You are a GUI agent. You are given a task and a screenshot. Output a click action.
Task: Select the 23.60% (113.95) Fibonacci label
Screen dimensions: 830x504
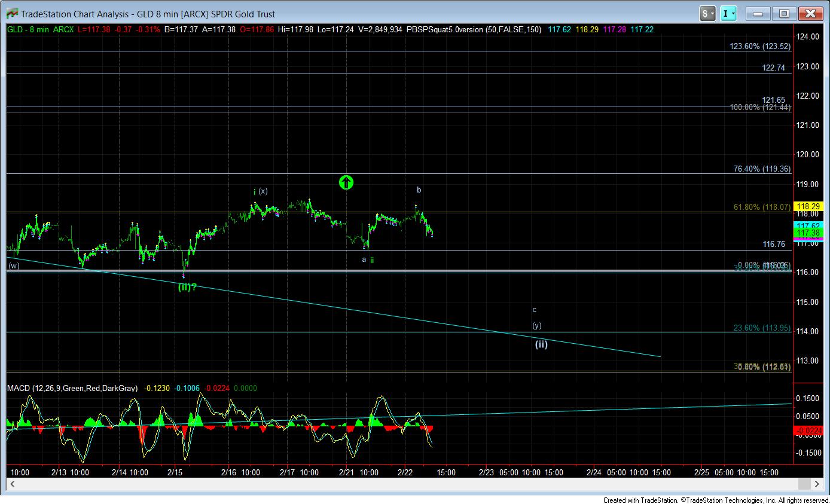tap(762, 328)
